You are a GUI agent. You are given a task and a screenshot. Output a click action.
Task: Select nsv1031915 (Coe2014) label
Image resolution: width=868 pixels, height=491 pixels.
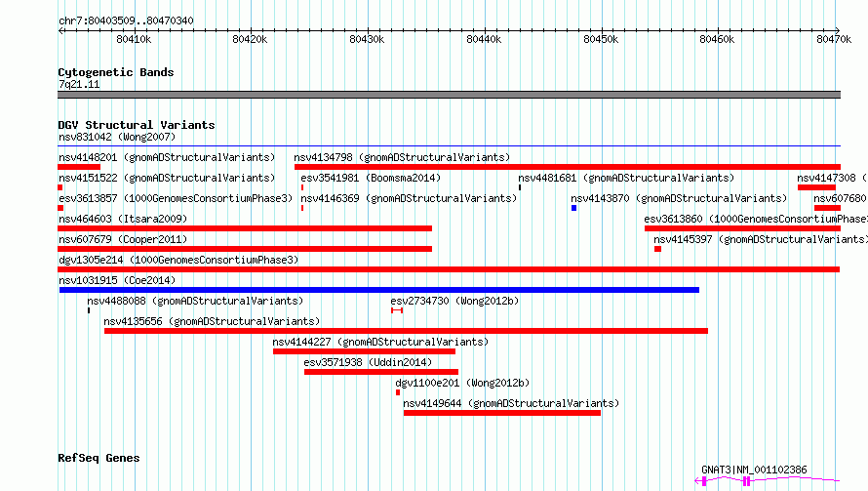117,280
